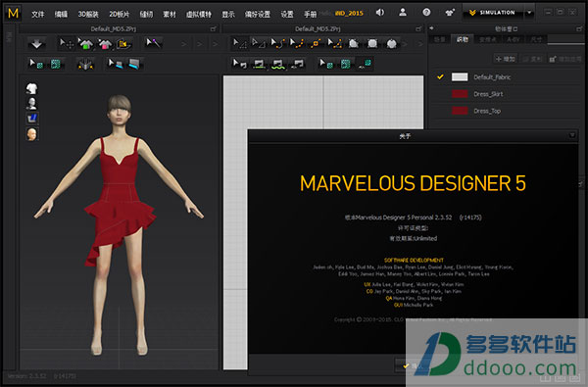
Task: Open the 设置 menu
Action: coord(287,15)
